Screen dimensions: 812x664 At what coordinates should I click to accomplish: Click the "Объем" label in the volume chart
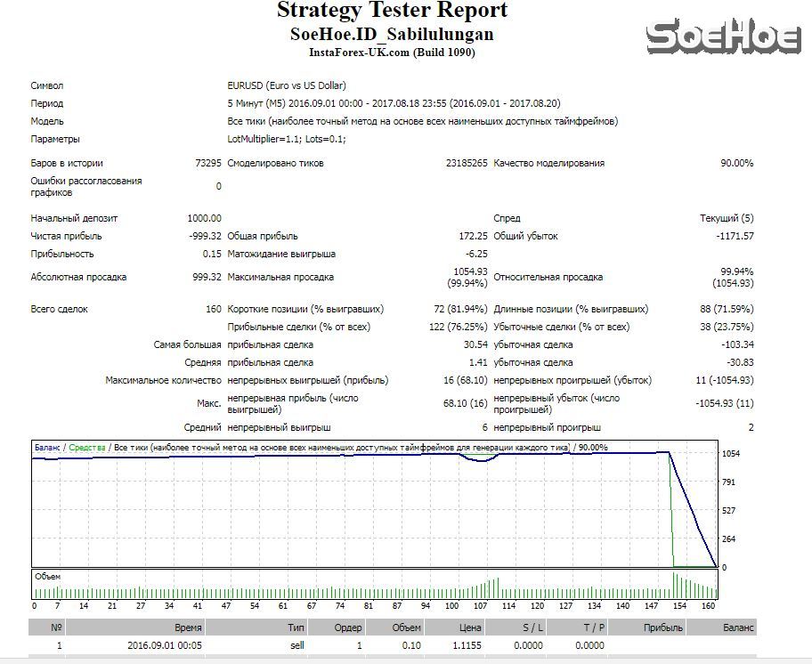point(48,577)
